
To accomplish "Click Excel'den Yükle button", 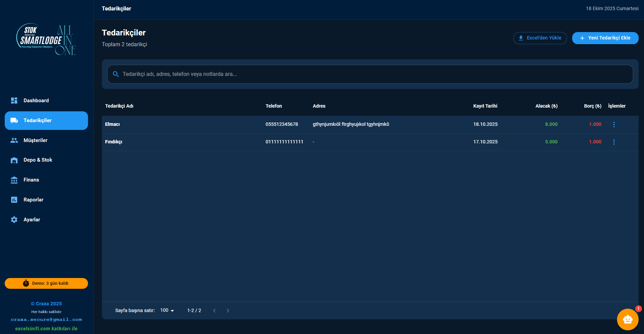I will point(540,38).
